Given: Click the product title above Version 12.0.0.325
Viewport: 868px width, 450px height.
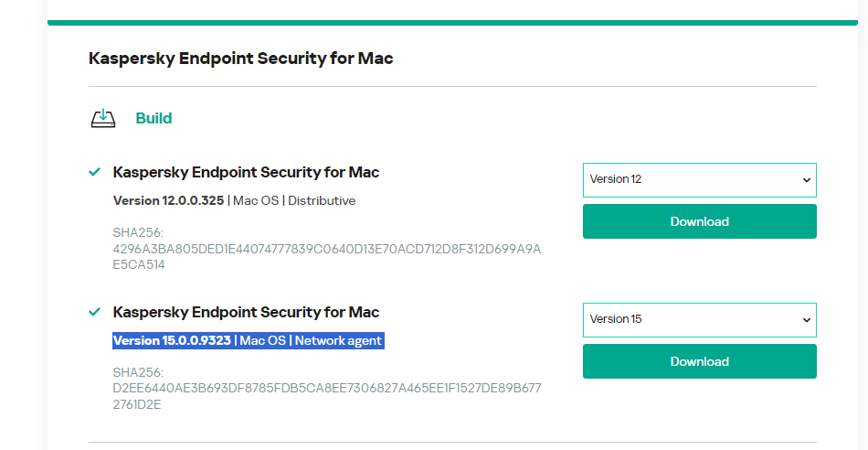Looking at the screenshot, I should click(246, 172).
